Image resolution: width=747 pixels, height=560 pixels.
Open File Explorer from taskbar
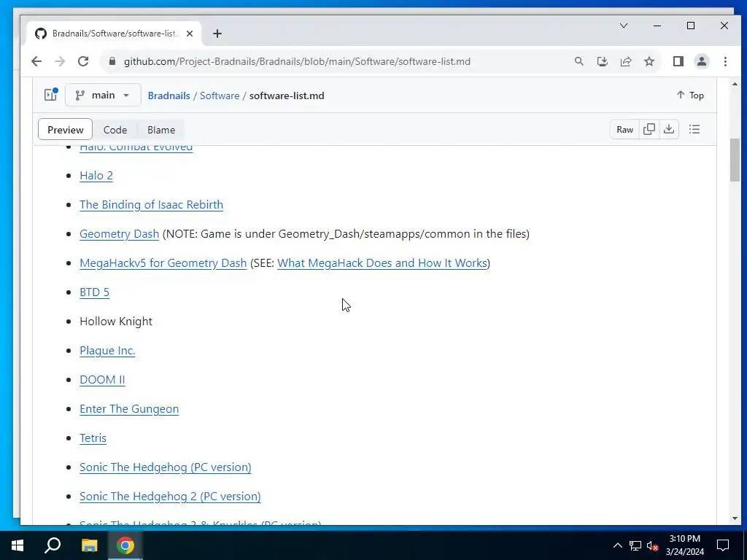point(89,545)
